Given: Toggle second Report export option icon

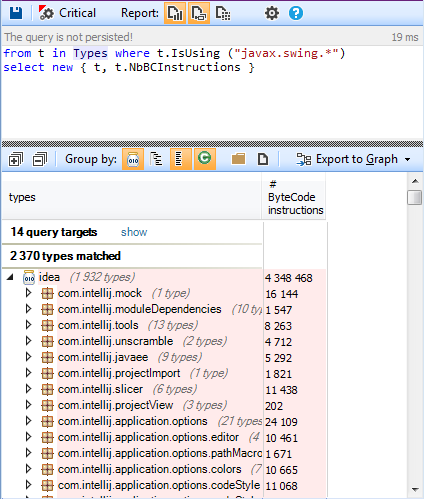Looking at the screenshot, I should (199, 13).
